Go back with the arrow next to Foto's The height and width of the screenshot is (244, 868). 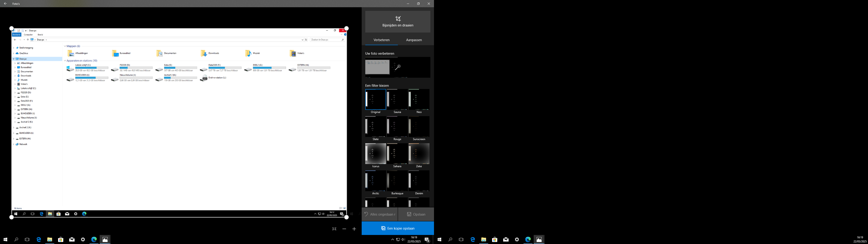5,4
